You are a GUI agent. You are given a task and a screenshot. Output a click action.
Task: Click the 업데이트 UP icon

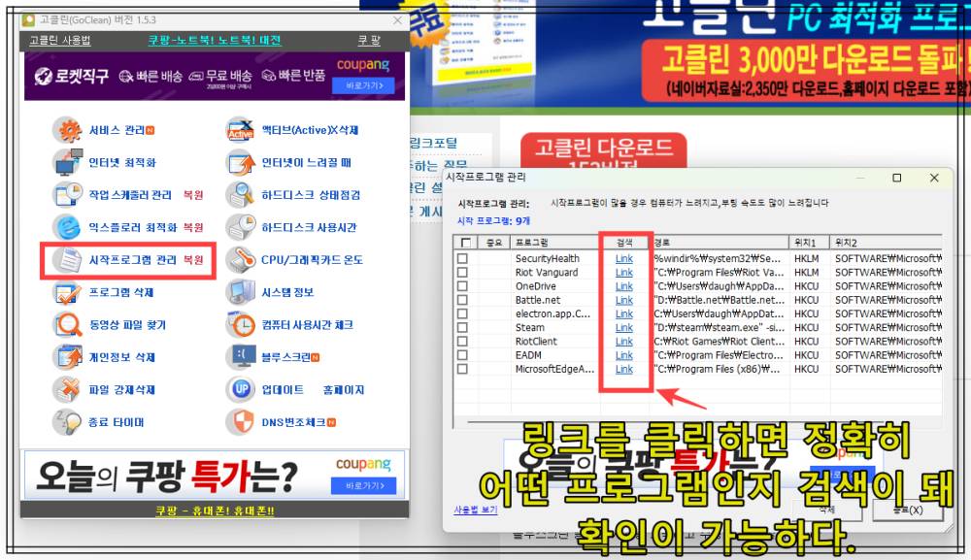point(241,389)
